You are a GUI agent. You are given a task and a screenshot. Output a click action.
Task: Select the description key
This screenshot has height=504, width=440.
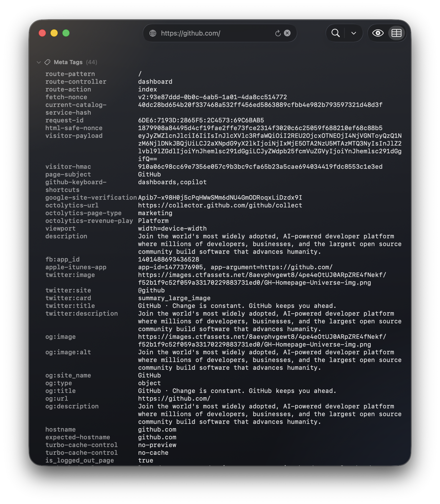[x=66, y=236]
